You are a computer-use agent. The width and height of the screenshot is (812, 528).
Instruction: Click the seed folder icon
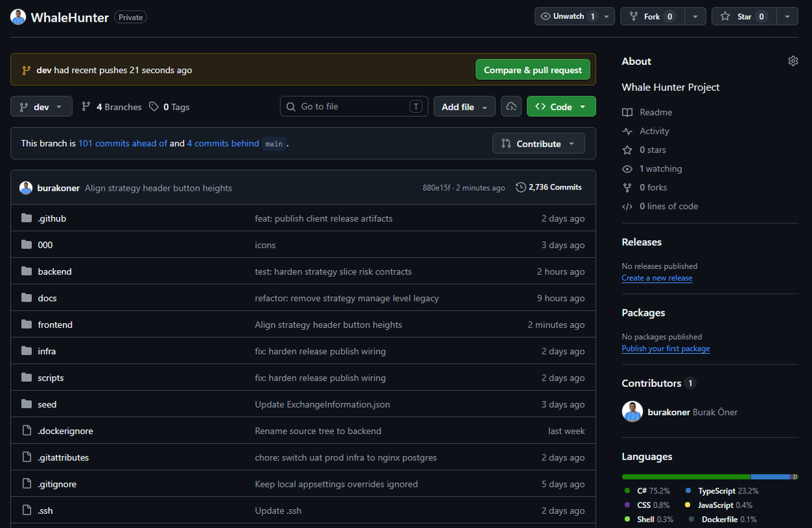[x=26, y=404]
